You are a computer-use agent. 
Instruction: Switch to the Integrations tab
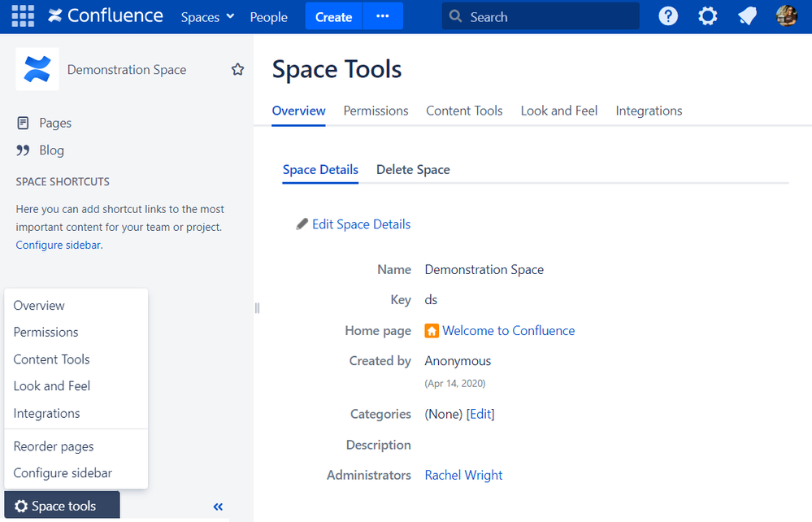coord(649,111)
